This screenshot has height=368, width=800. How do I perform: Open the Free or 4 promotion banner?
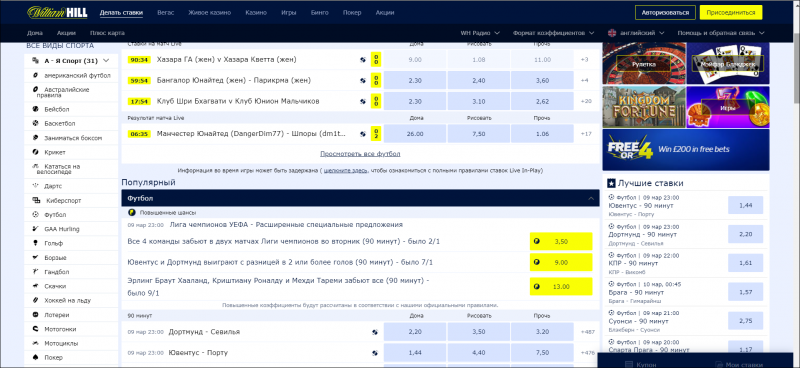[x=686, y=150]
